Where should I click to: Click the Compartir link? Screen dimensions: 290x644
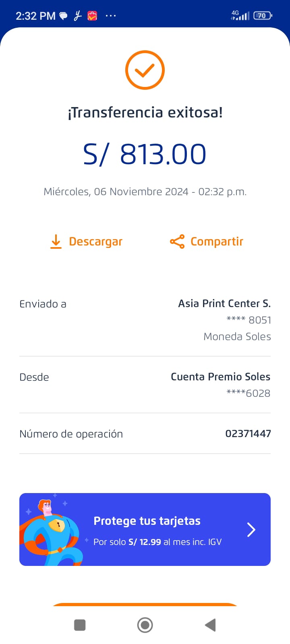[217, 242]
